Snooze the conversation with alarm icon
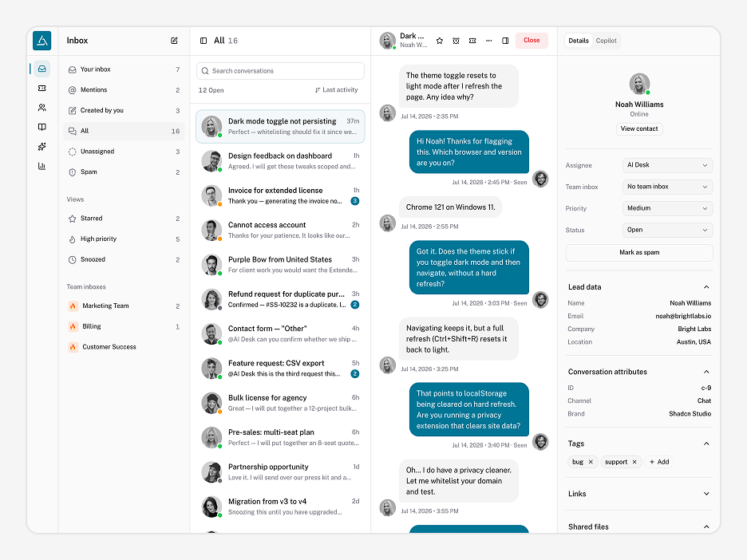The height and width of the screenshot is (560, 747). [456, 41]
